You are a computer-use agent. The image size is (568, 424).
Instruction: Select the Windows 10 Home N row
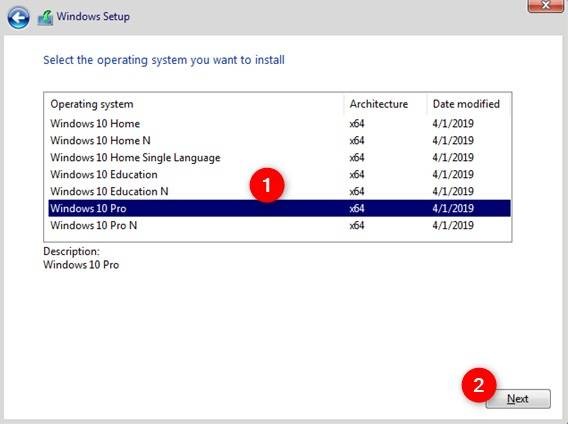tap(279, 141)
